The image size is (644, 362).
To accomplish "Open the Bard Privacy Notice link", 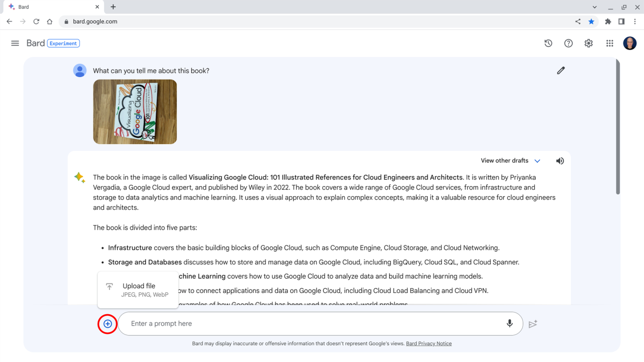I will (x=428, y=343).
